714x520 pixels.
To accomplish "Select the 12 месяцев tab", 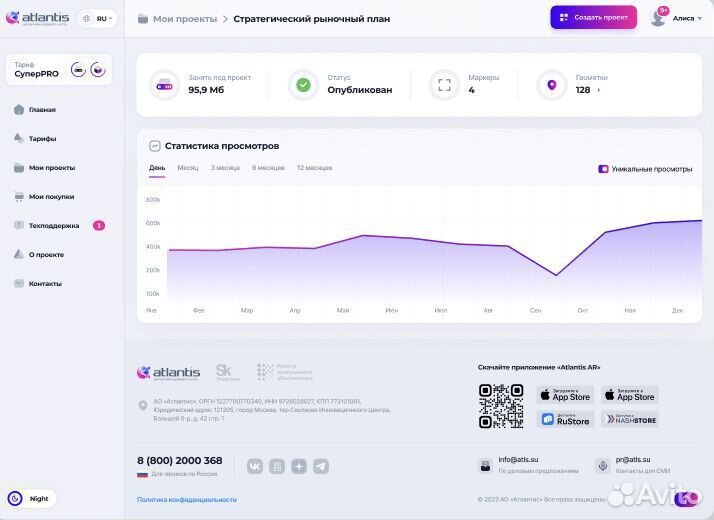I will point(315,168).
